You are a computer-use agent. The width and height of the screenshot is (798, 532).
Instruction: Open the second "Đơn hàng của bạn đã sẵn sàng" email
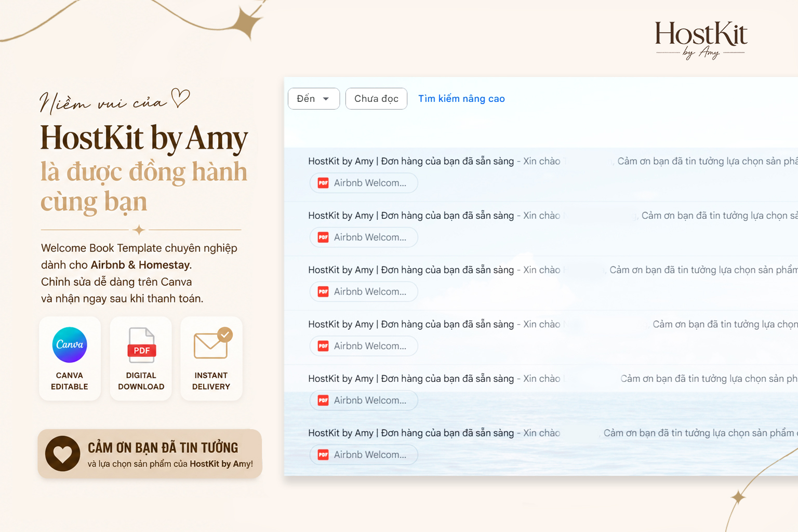[x=541, y=229]
